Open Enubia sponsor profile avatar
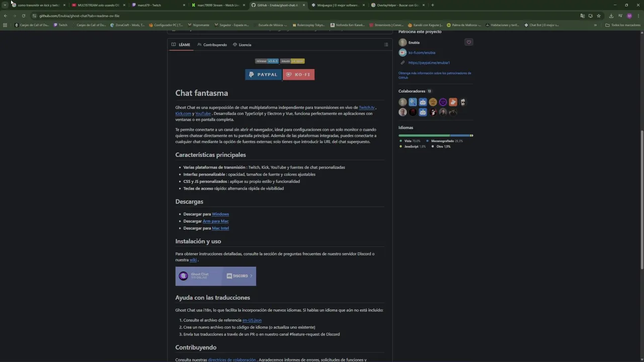 (x=403, y=43)
